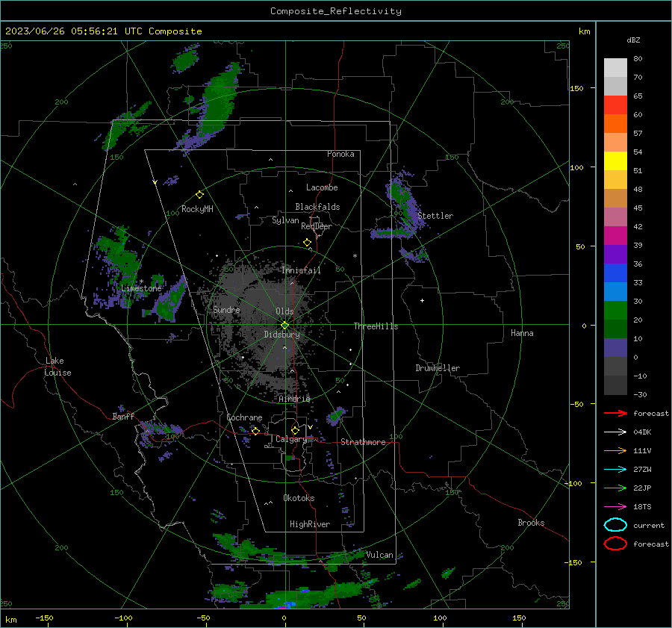The image size is (672, 628).
Task: Click the Lacombe city label
Action: point(322,187)
